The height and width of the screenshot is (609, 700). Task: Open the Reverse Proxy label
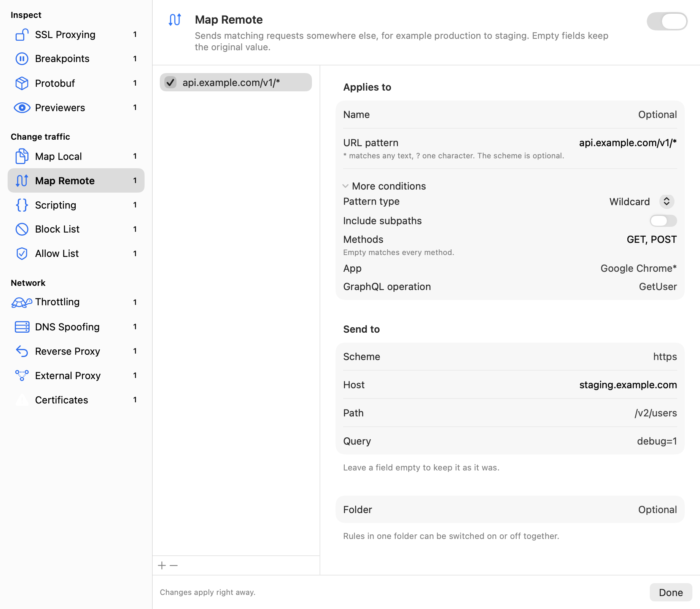tap(67, 351)
